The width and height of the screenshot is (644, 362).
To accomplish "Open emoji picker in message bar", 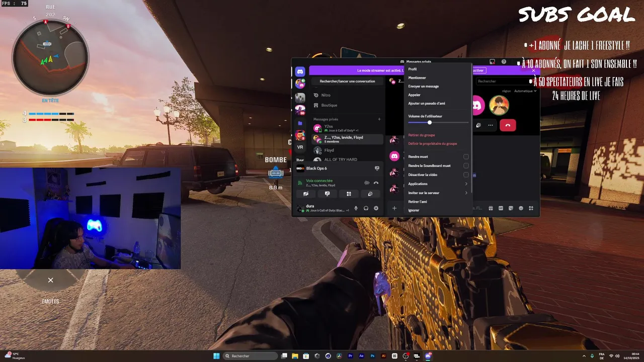I will click(x=521, y=208).
